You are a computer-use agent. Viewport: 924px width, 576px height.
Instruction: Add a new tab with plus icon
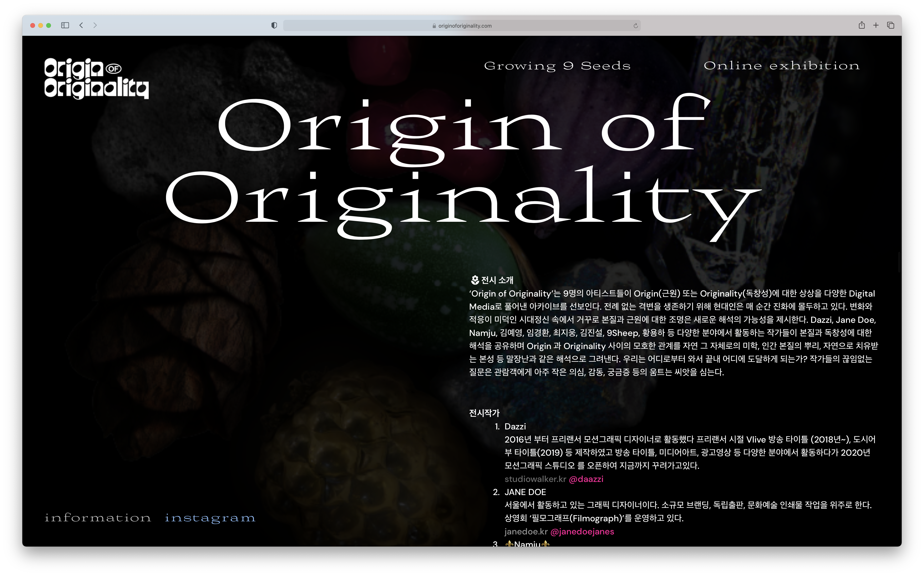(x=876, y=25)
